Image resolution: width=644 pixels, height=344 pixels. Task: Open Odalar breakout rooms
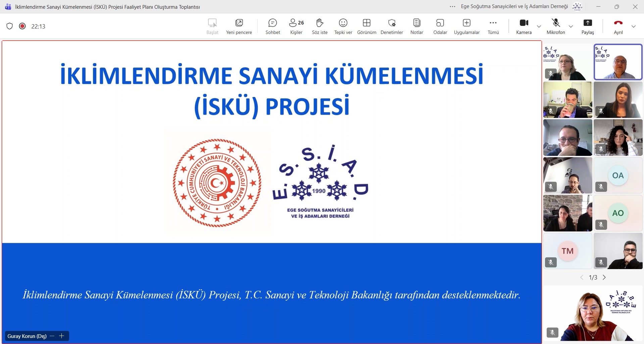(x=440, y=26)
